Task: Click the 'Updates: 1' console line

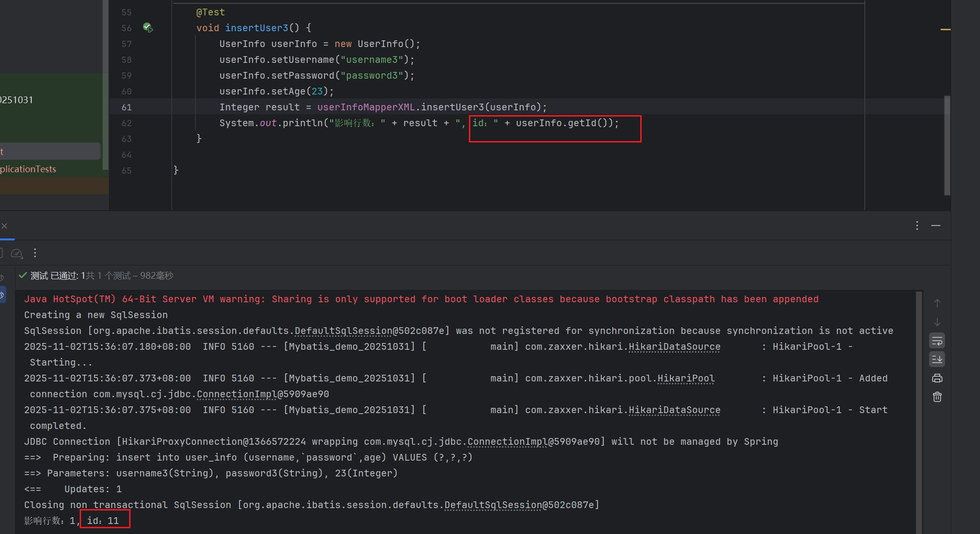Action: pyautogui.click(x=73, y=489)
